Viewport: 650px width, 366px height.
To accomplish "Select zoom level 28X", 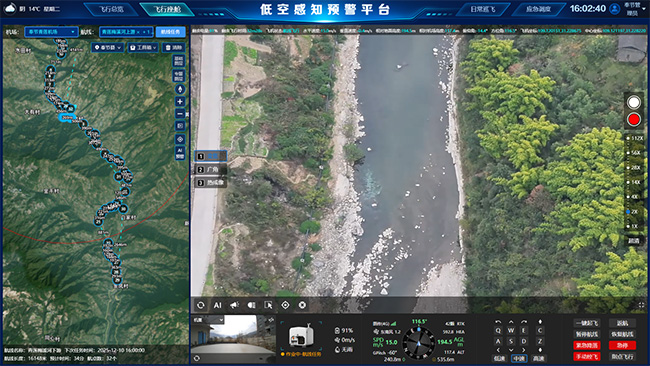I will tap(635, 168).
